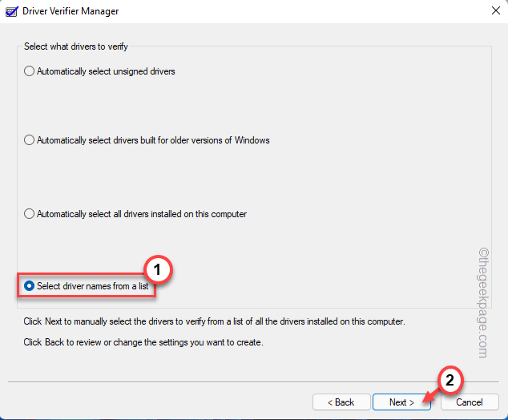Select 'Automatically select unsigned drivers' radio button
The height and width of the screenshot is (420, 508).
[x=30, y=71]
